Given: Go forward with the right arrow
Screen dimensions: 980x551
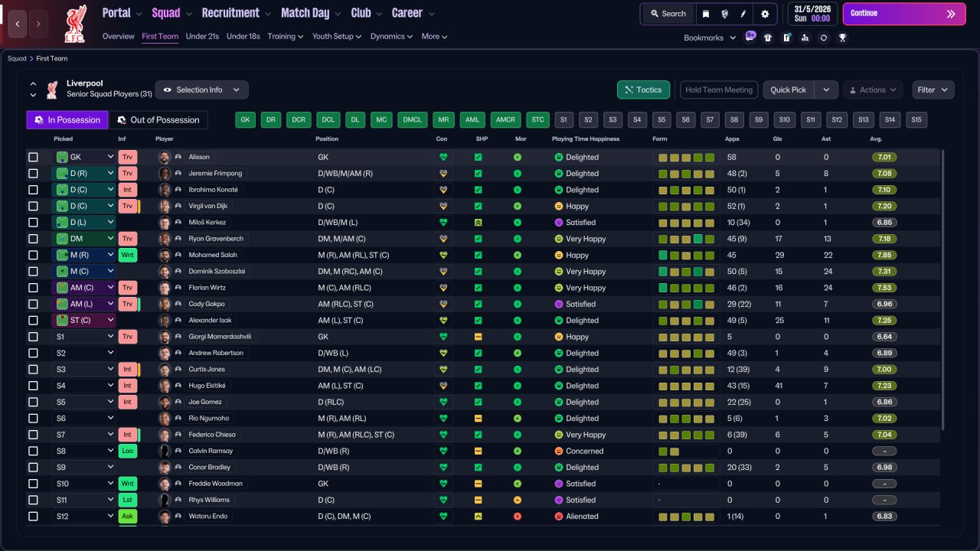Looking at the screenshot, I should (39, 24).
